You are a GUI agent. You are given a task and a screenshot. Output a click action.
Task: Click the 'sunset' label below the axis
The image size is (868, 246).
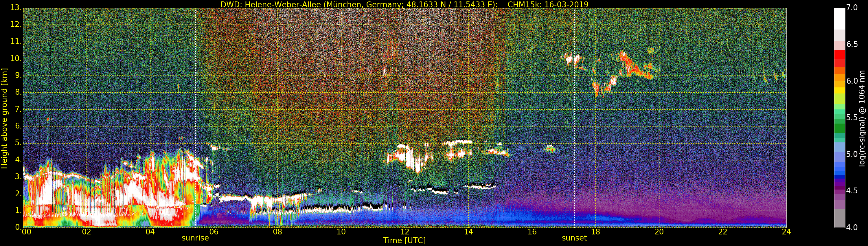pos(574,238)
